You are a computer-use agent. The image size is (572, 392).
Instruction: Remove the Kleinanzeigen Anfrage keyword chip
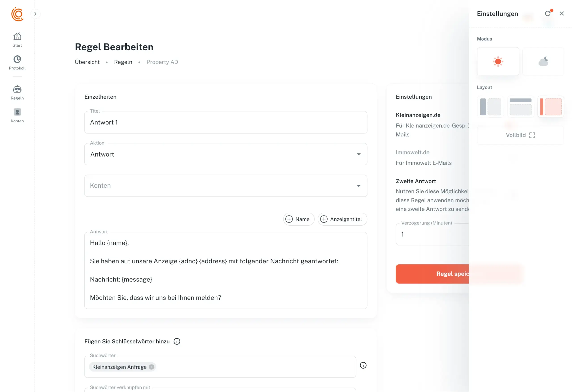(x=151, y=367)
